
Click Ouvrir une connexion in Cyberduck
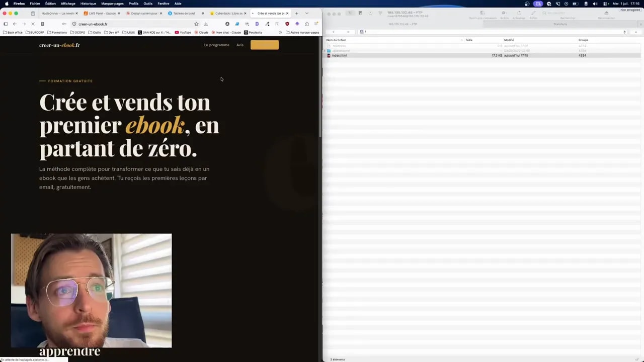click(x=482, y=14)
